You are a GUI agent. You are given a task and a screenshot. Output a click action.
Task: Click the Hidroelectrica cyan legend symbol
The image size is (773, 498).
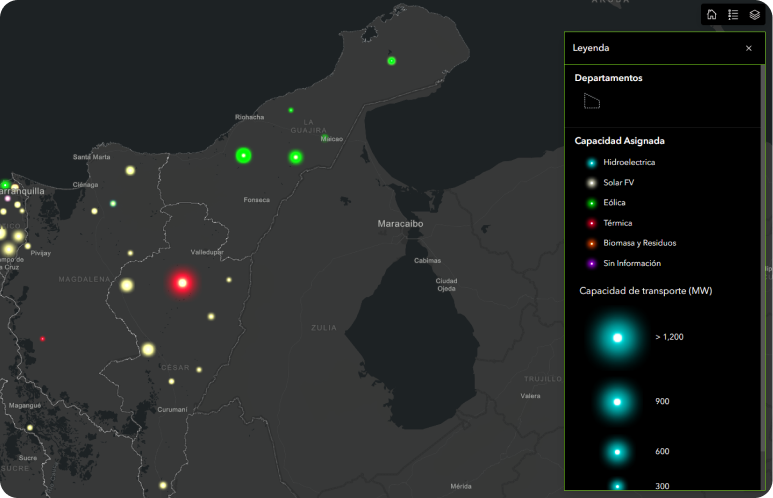592,162
